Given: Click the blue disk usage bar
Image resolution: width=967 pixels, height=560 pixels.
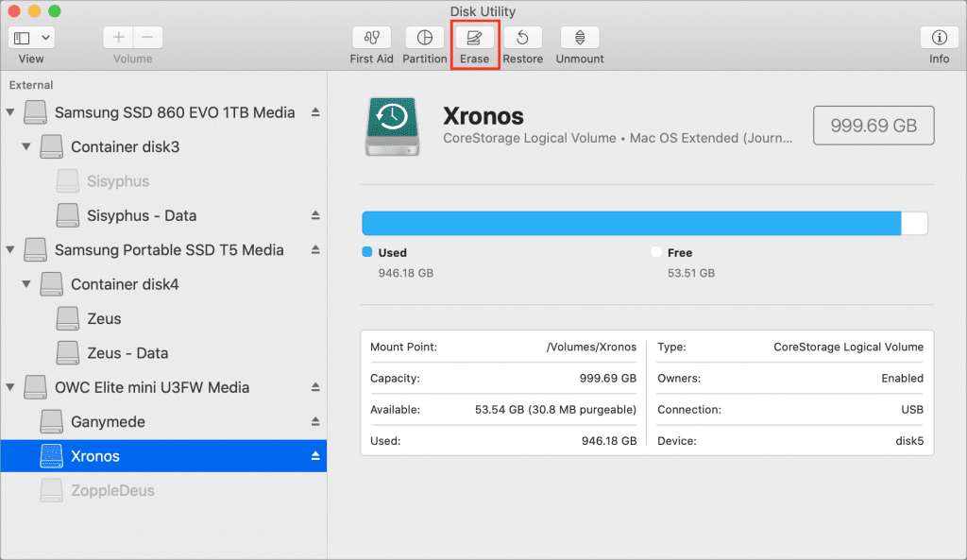Looking at the screenshot, I should (631, 223).
